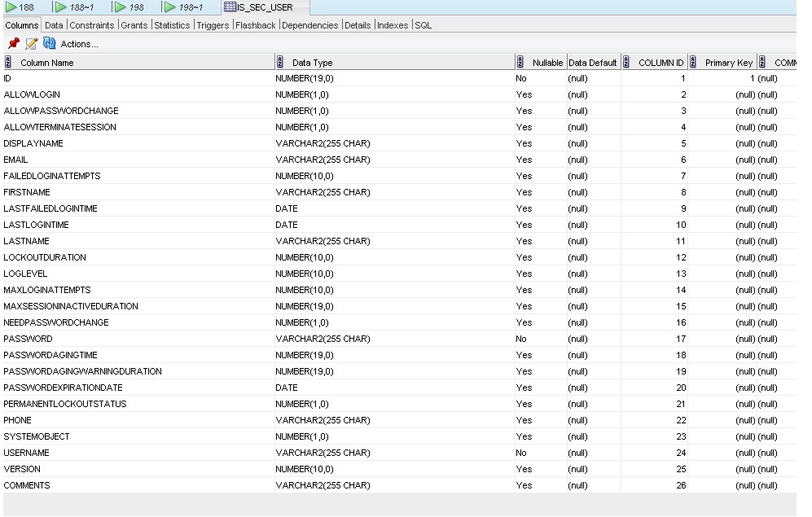Click the sort icon on Primary Key header
Screen dimensions: 812x517
[693, 62]
